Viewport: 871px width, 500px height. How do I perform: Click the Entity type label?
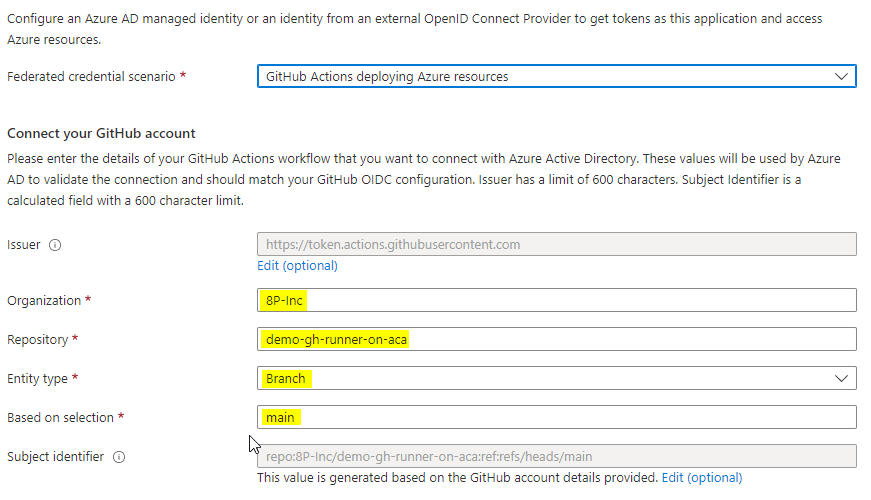click(x=38, y=379)
